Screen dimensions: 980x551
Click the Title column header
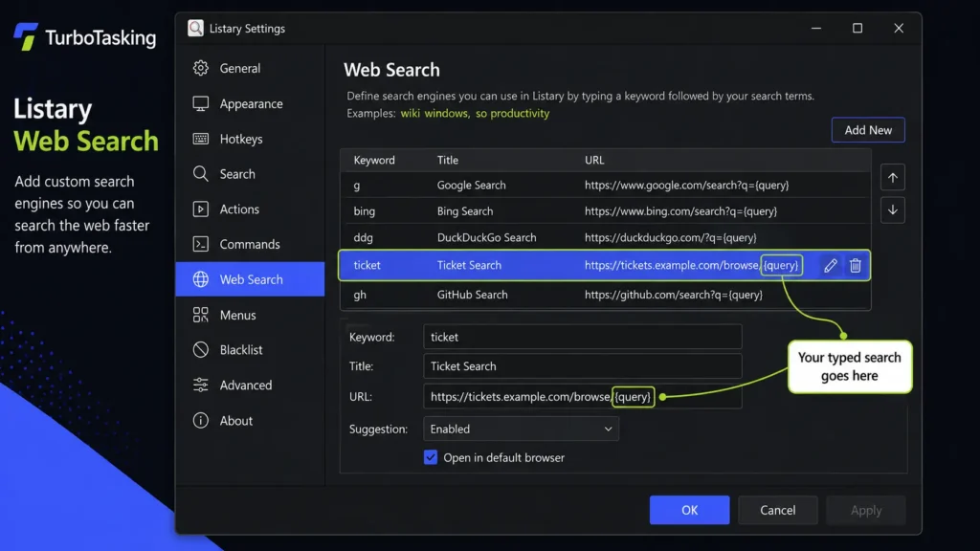[x=448, y=160]
